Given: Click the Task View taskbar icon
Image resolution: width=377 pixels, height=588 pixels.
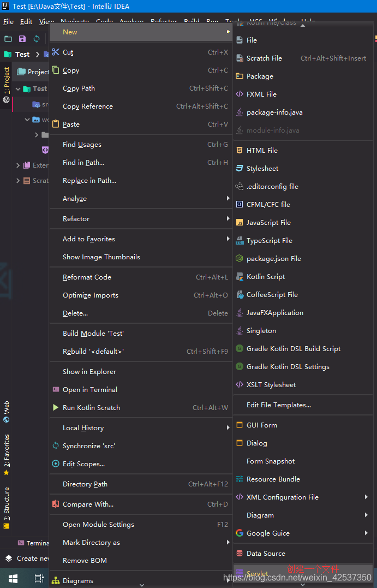Looking at the screenshot, I should click(x=39, y=578).
